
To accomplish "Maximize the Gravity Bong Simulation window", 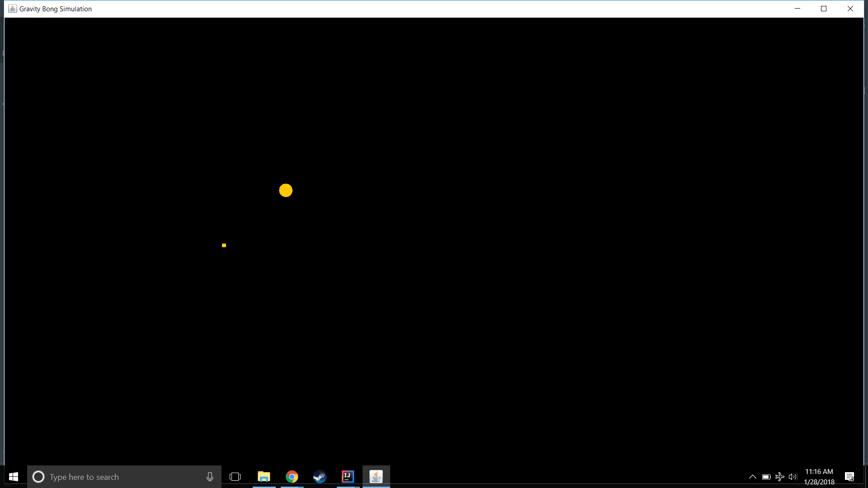I will 824,9.
